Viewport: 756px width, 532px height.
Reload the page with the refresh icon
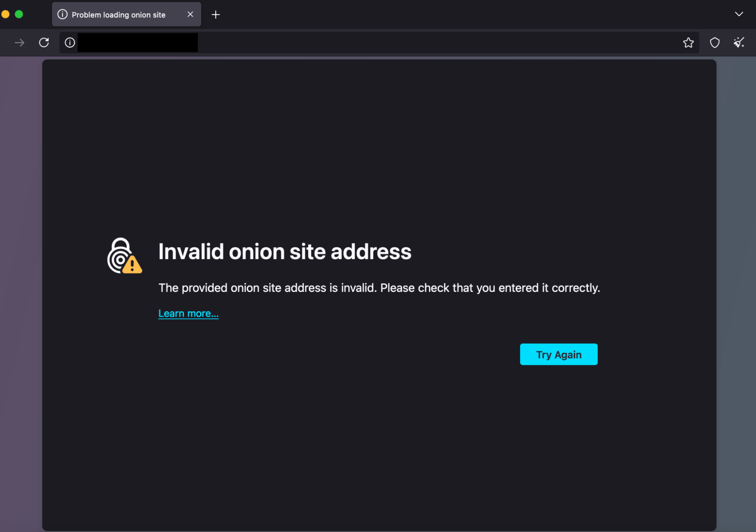tap(43, 42)
